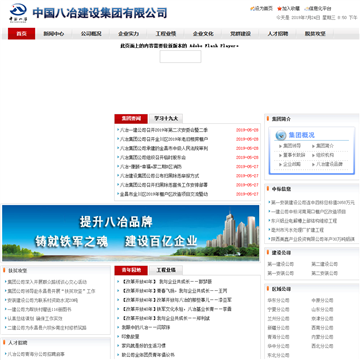Viewport: 360px width, 360px height.
Task: Switch to the 学习十九大 tab
Action: pyautogui.click(x=166, y=119)
